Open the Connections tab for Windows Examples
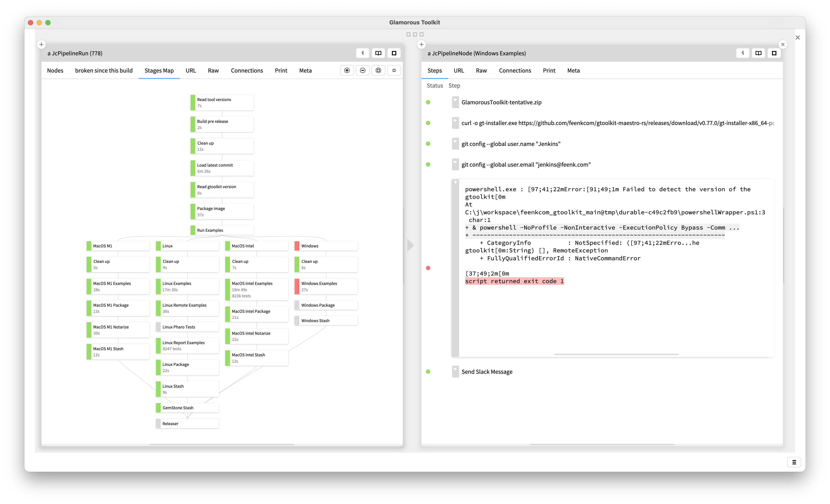The width and height of the screenshot is (830, 504). (515, 70)
